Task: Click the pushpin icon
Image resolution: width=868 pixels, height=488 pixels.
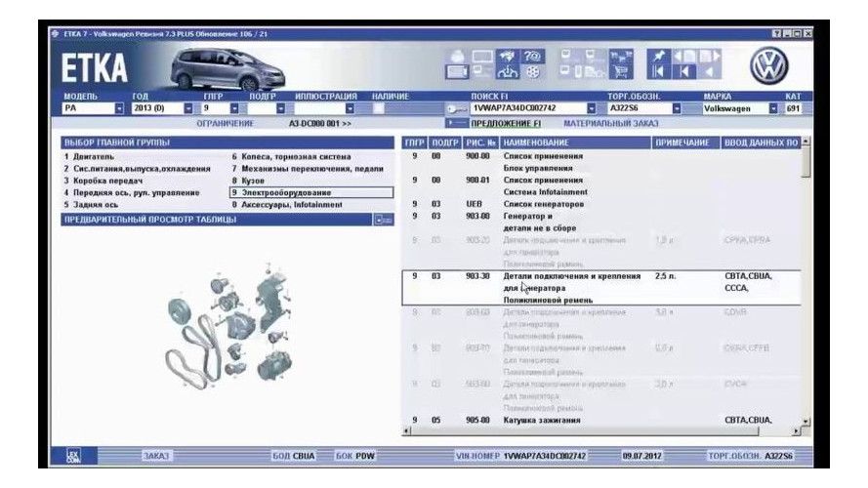Action: coord(659,57)
